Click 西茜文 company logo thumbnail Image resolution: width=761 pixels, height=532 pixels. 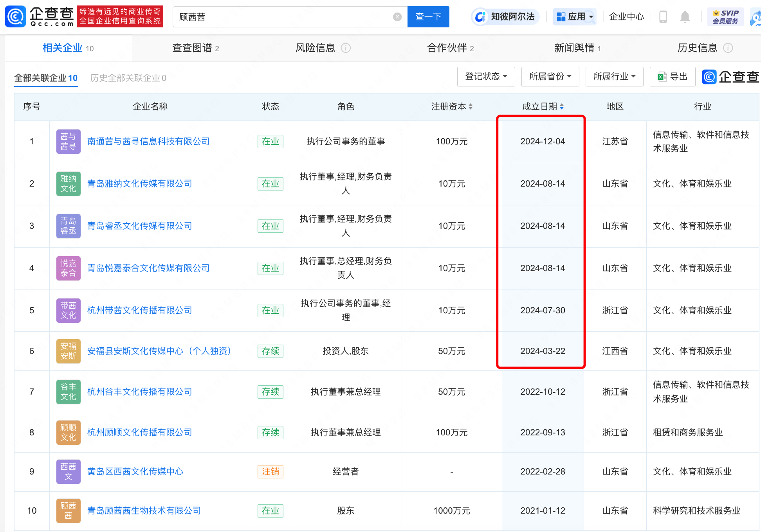(x=69, y=472)
